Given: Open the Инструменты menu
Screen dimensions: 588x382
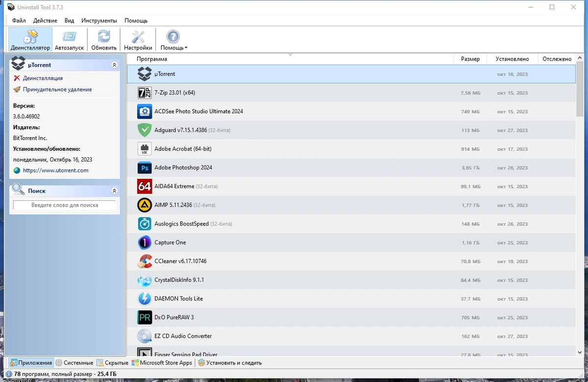Looking at the screenshot, I should (99, 21).
